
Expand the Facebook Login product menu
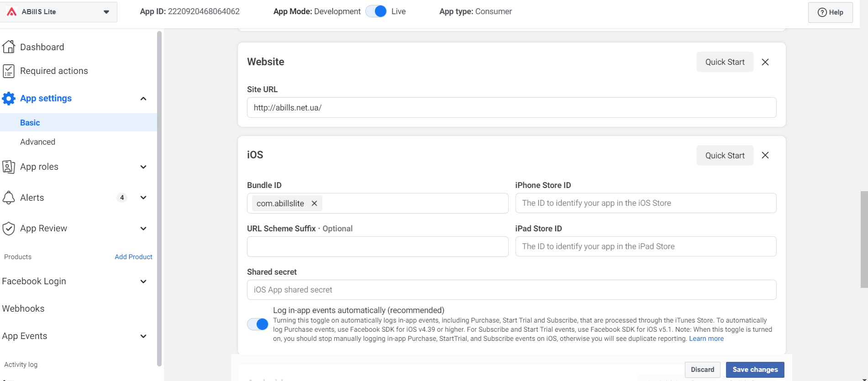tap(143, 282)
